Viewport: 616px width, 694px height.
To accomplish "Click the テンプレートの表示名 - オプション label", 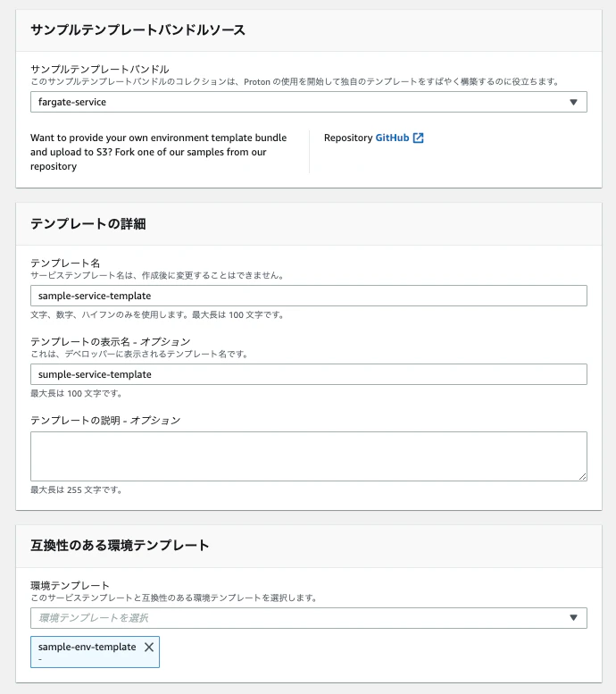I will click(110, 342).
